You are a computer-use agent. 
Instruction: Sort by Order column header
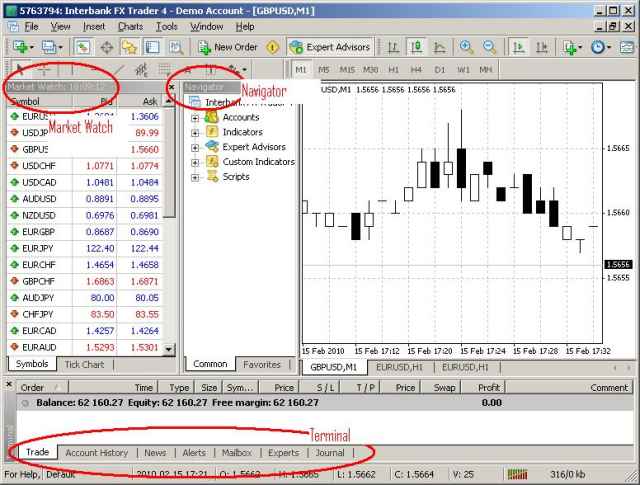pos(42,387)
